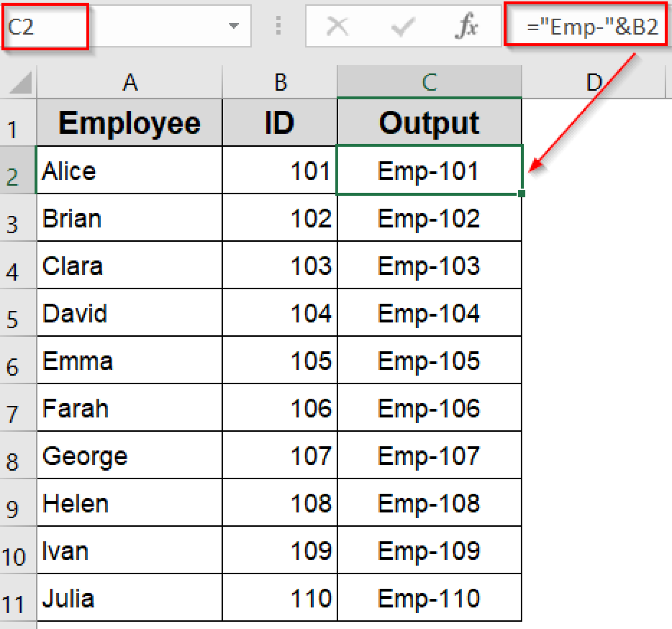The height and width of the screenshot is (629, 672).
Task: Select the cell containing Emp-101
Action: (429, 171)
